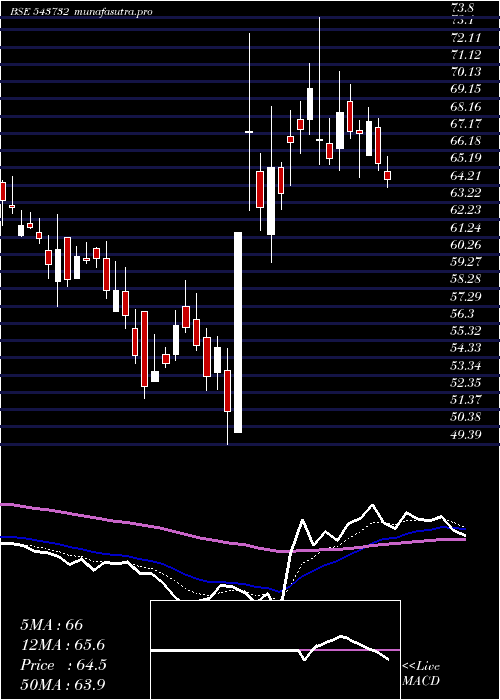Select the 70.13 price axis label
This screenshot has width=500, height=700.
(466, 72)
